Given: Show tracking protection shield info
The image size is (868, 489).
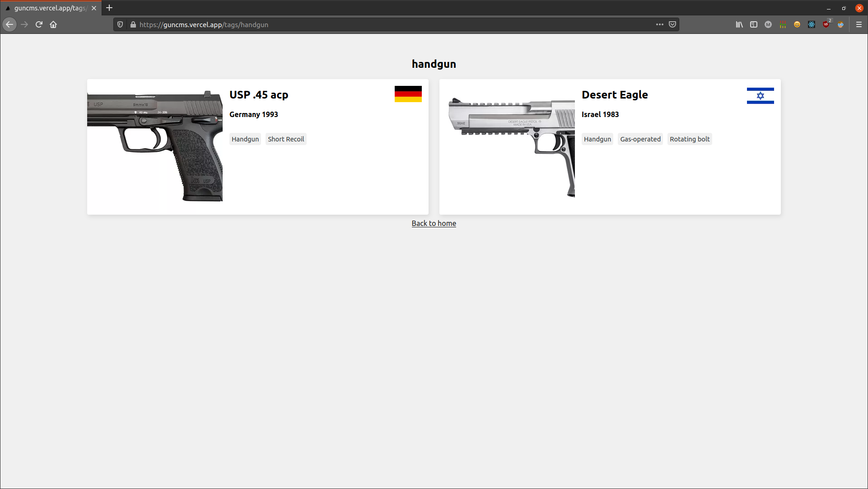Looking at the screenshot, I should click(120, 24).
